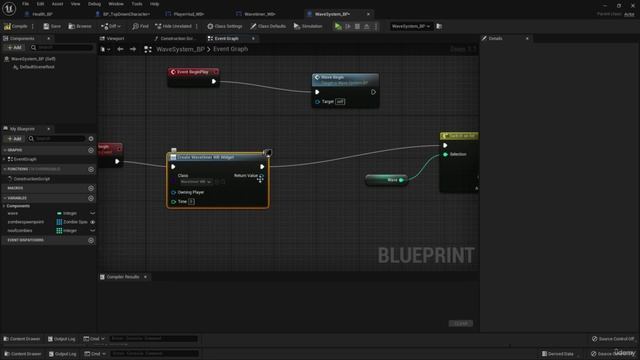
Task: Collapse the Components variable category
Action: [x=4, y=206]
